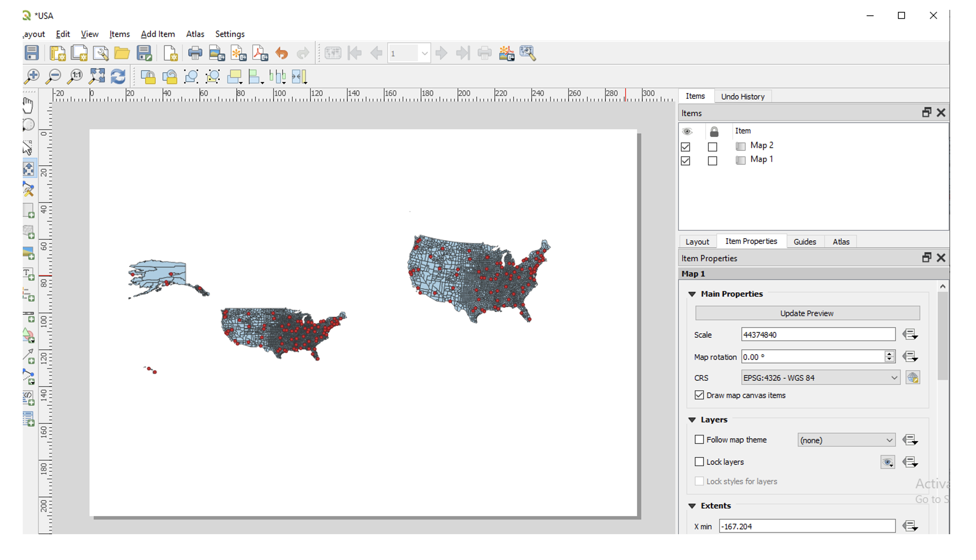Toggle lock checkbox for Map 2

[x=712, y=147]
